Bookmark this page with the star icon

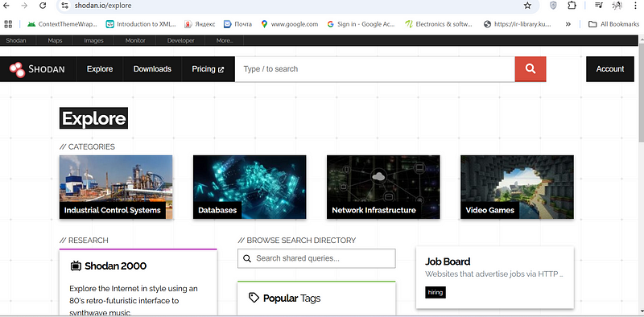(x=527, y=6)
